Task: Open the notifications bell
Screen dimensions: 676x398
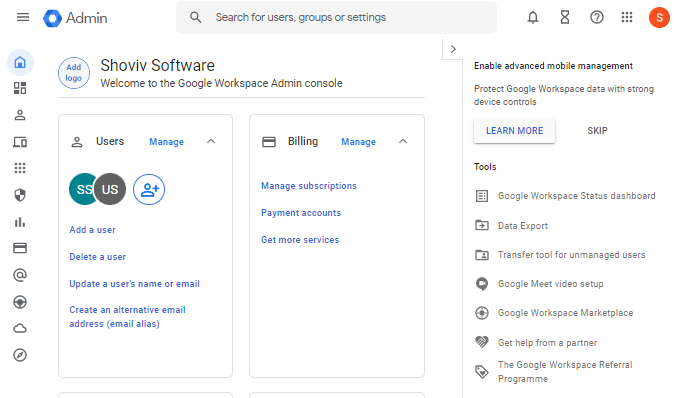Action: pyautogui.click(x=533, y=17)
